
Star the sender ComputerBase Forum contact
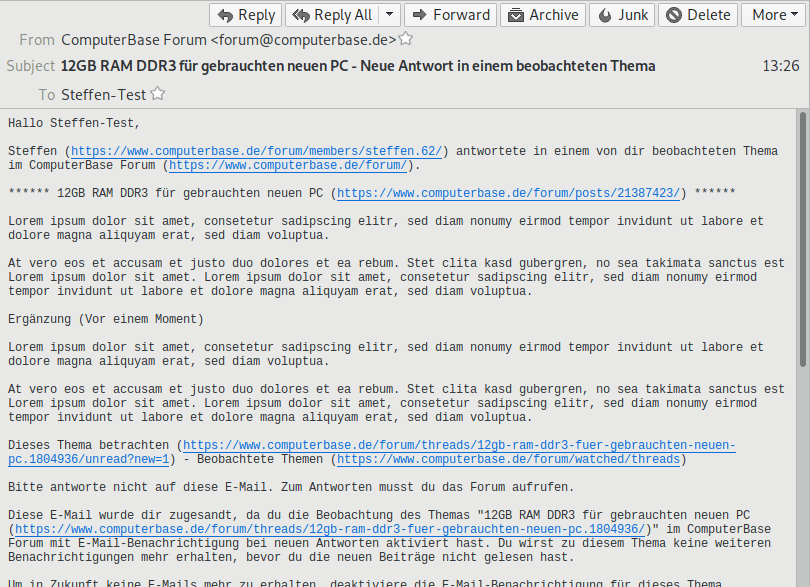click(406, 39)
